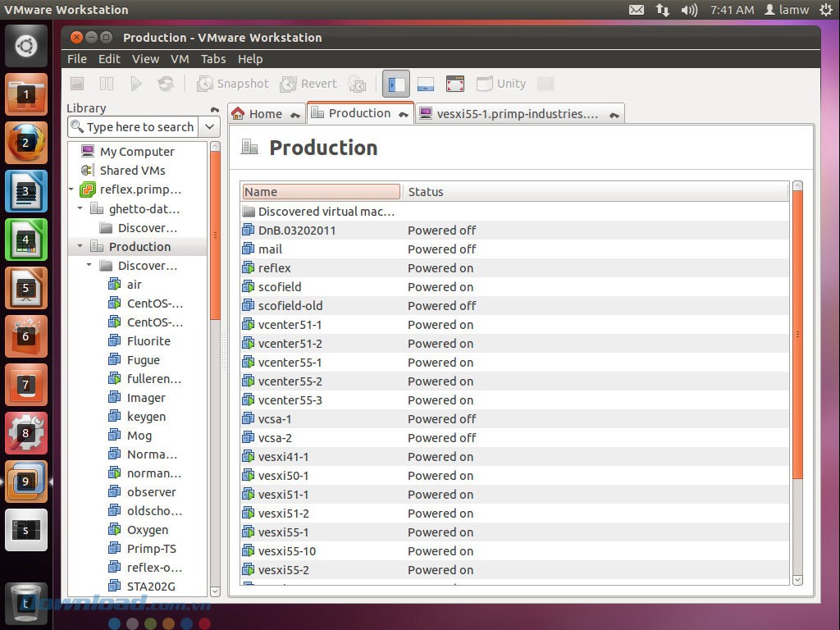Open the search filter dropdown arrow
Image resolution: width=840 pixels, height=630 pixels.
coord(209,126)
